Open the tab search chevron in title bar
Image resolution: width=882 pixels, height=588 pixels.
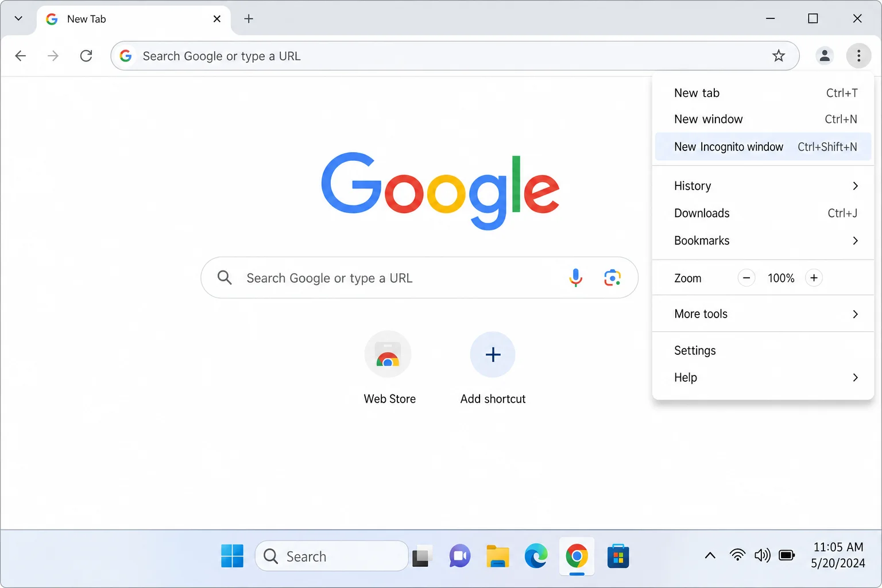(x=18, y=18)
